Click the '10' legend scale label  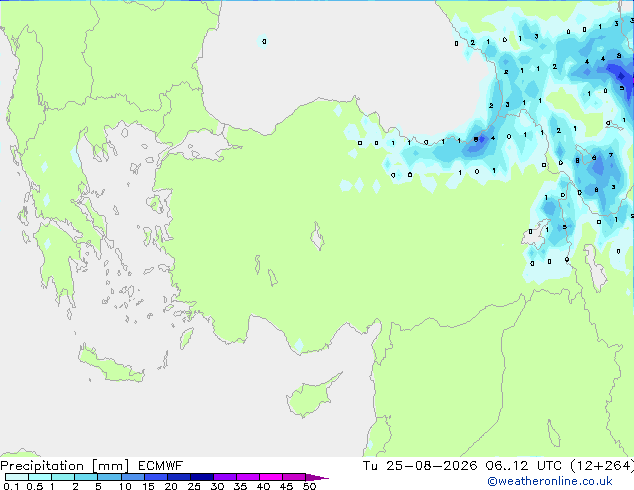point(125,486)
